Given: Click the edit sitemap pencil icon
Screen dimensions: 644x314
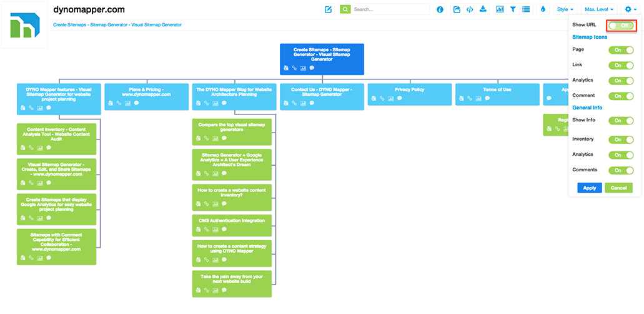Looking at the screenshot, I should [x=328, y=9].
